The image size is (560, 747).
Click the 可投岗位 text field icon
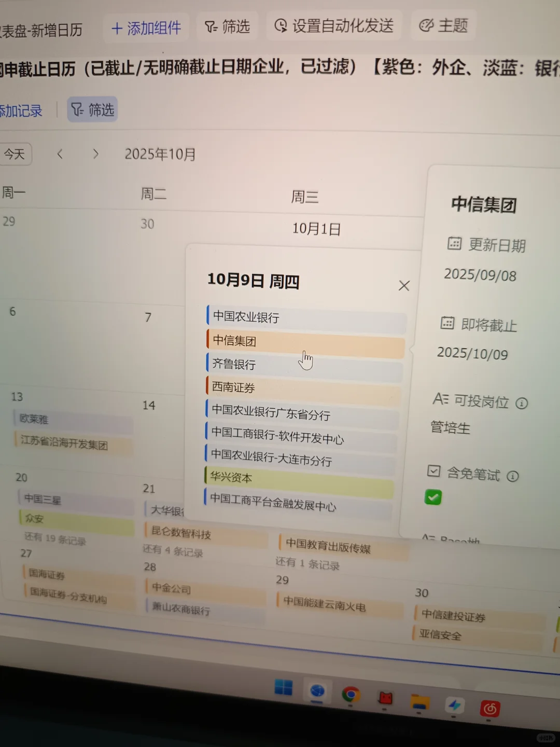tap(441, 399)
